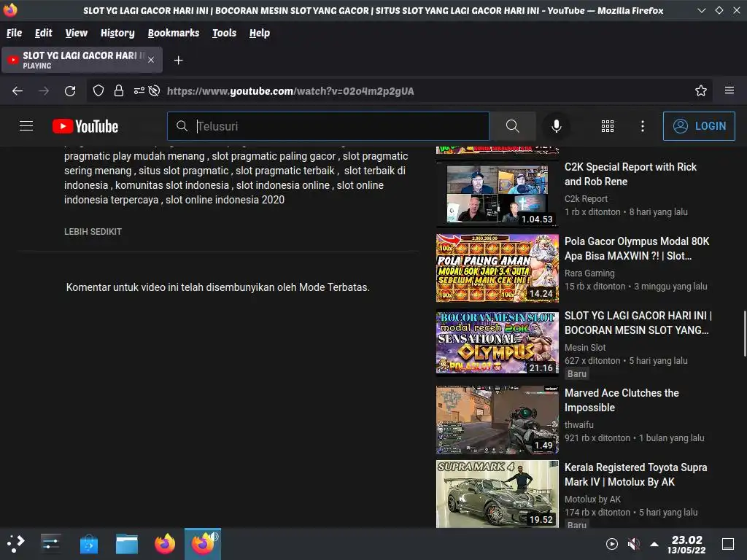Open the site permissions icon
The image size is (747, 560).
tap(139, 90)
